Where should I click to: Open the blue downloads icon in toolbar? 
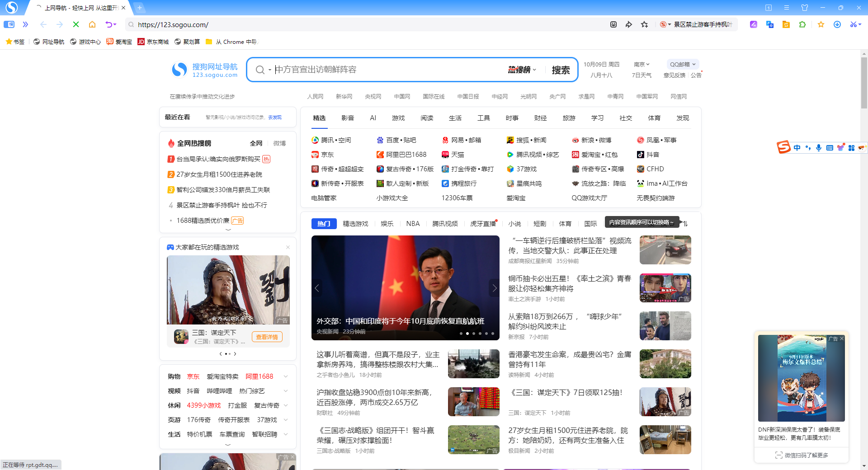pyautogui.click(x=837, y=24)
